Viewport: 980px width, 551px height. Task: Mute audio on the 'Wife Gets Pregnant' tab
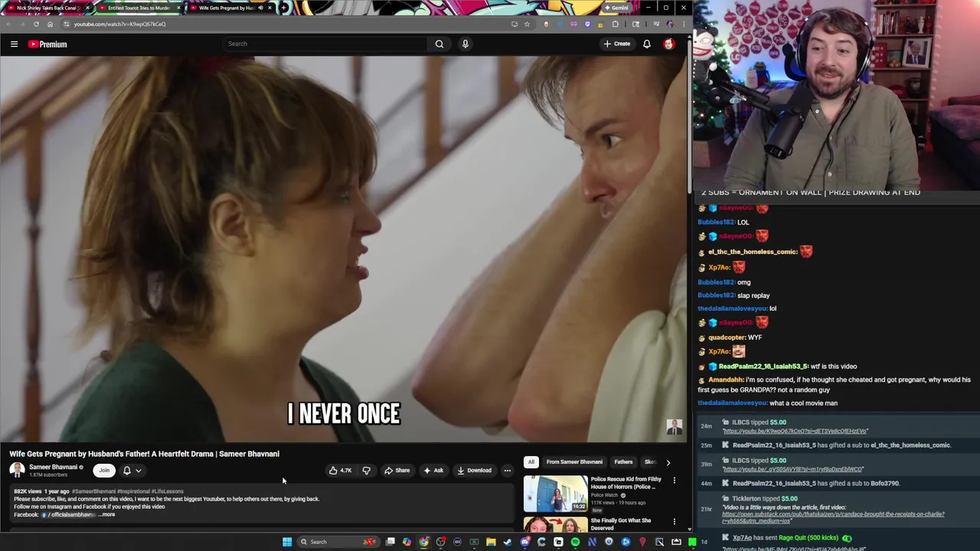click(x=260, y=8)
